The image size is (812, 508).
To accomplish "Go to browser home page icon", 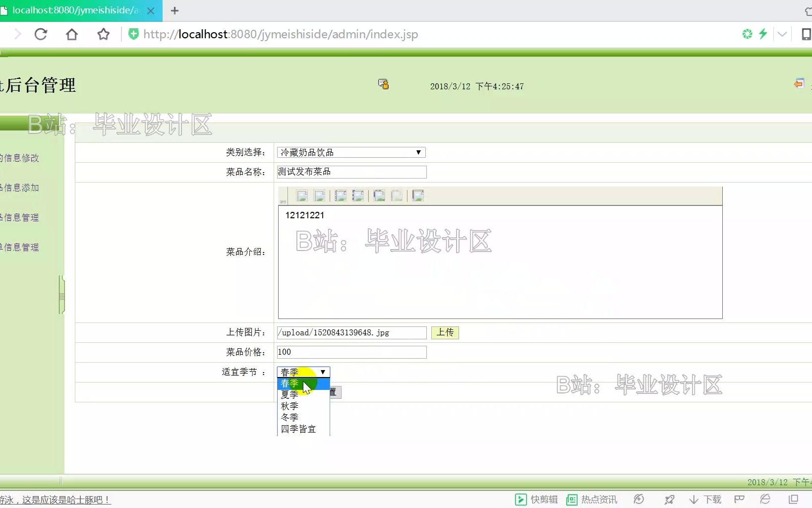I will (x=72, y=34).
